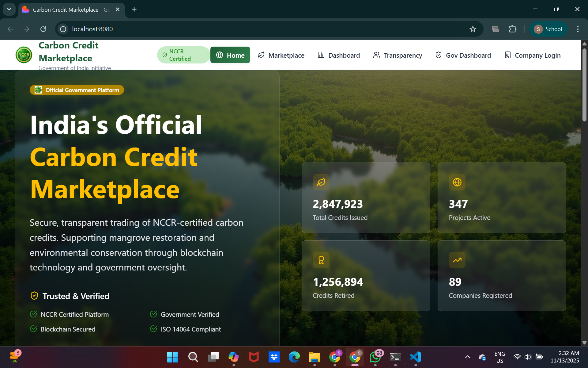Click the page vertical scrollbar thumb
The image size is (588, 368).
point(584,84)
